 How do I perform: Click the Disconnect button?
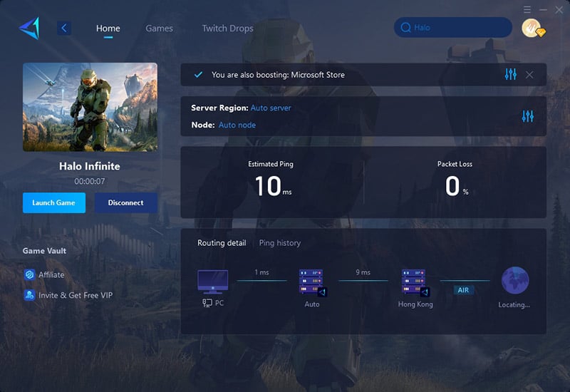(x=126, y=202)
